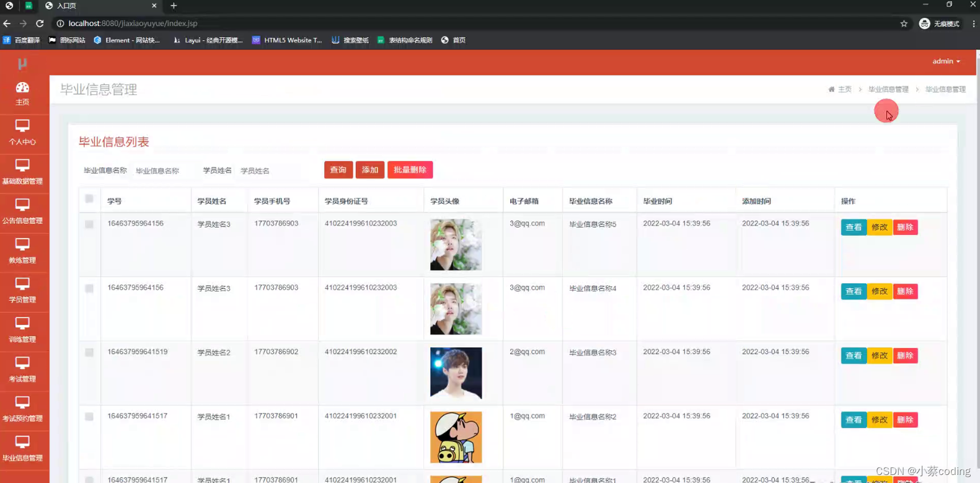Open 公告信息管理 in the sidebar

pyautogui.click(x=22, y=211)
